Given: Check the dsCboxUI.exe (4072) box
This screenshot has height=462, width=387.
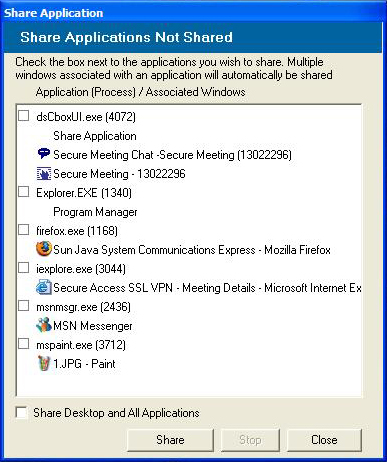Looking at the screenshot, I should click(23, 116).
